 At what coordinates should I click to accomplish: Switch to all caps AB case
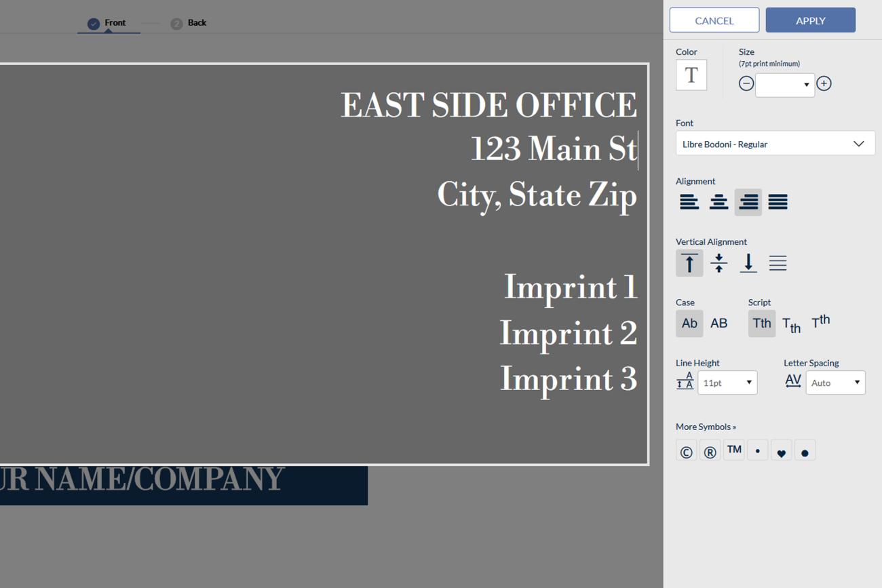point(718,324)
